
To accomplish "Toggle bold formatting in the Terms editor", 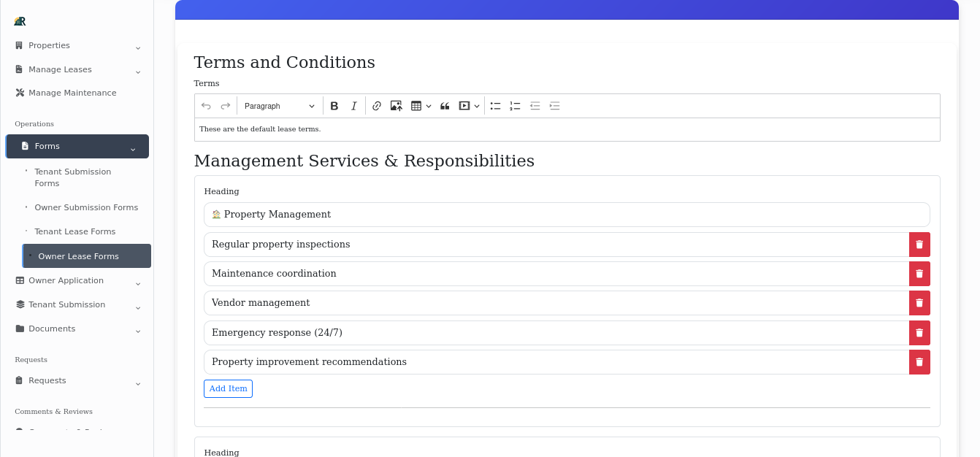I will tap(334, 106).
